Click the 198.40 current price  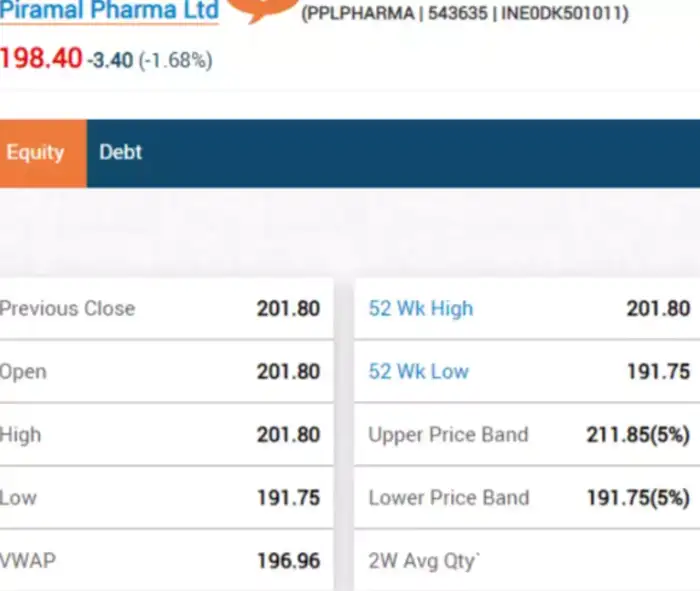point(40,59)
